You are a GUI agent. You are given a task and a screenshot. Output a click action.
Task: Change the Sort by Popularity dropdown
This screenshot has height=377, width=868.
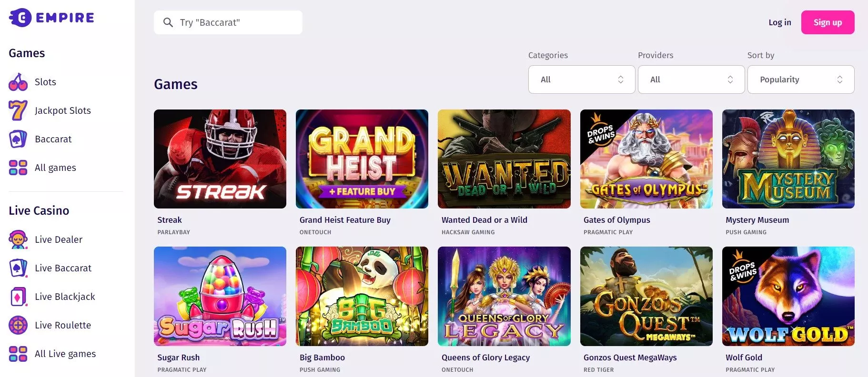[801, 79]
